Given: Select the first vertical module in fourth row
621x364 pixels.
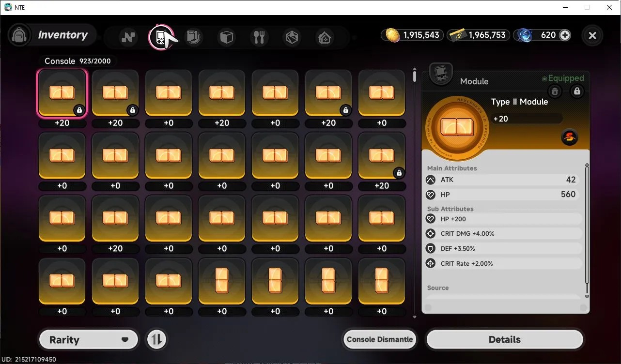Looking at the screenshot, I should 222,282.
